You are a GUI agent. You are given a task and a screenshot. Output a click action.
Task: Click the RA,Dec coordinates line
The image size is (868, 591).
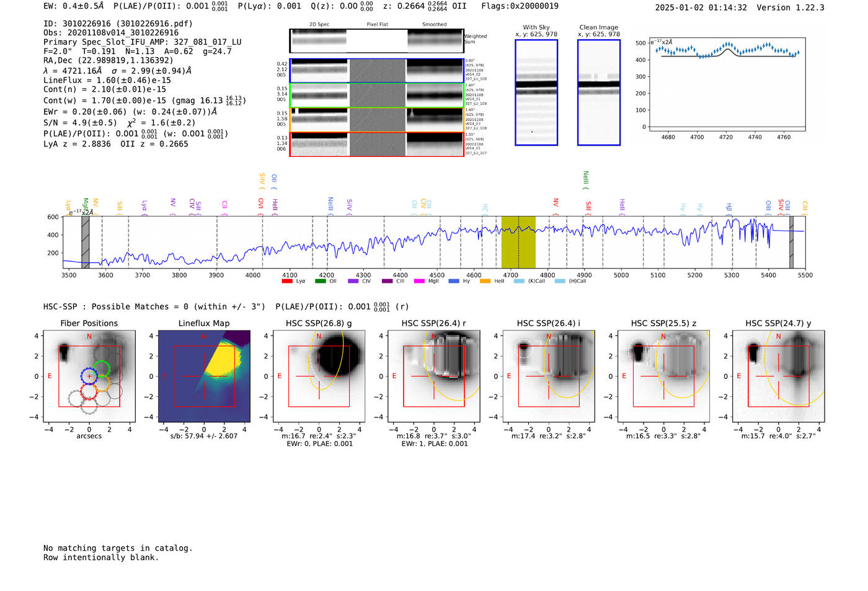coord(108,61)
